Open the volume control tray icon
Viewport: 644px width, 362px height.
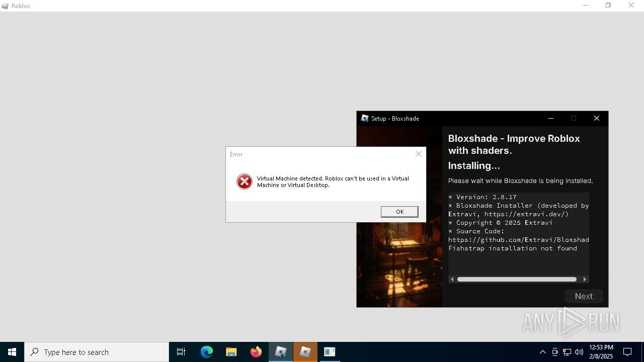(x=579, y=352)
